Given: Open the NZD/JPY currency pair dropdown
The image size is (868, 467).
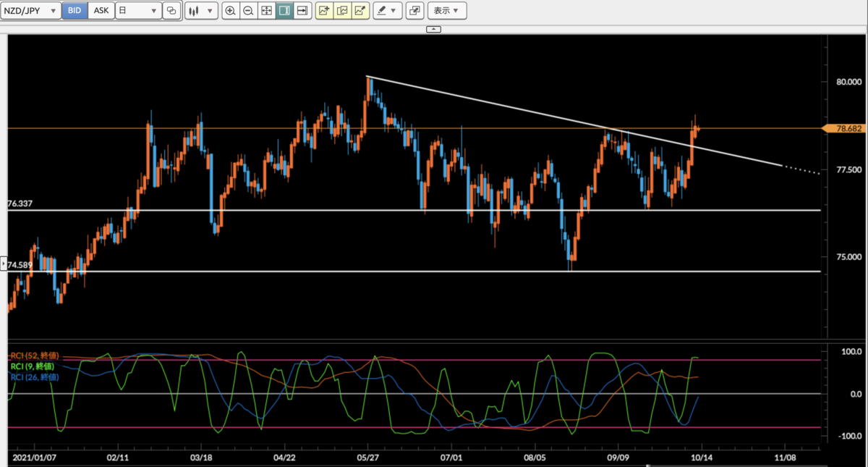Looking at the screenshot, I should [x=30, y=11].
